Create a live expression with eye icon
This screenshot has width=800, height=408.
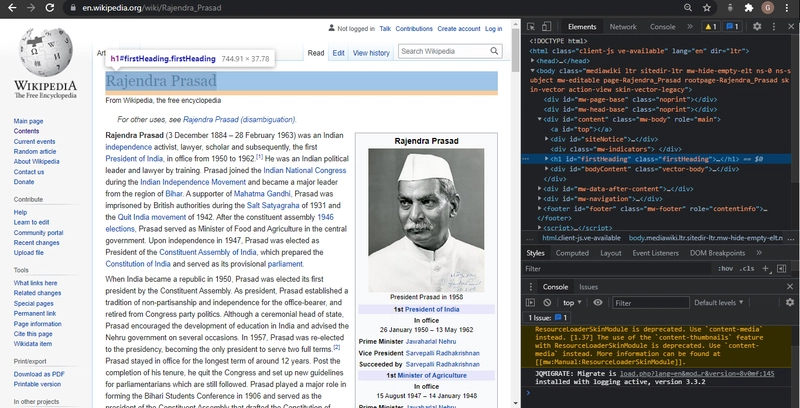[598, 302]
